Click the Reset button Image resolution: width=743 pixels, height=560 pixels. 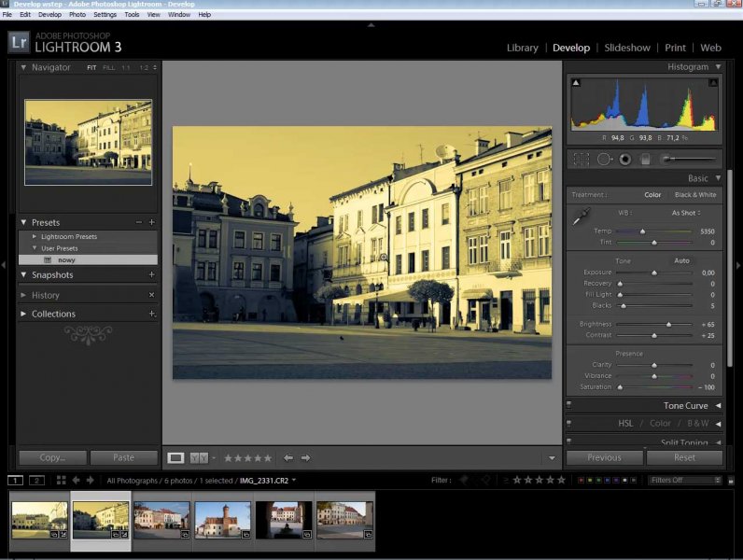(x=684, y=457)
